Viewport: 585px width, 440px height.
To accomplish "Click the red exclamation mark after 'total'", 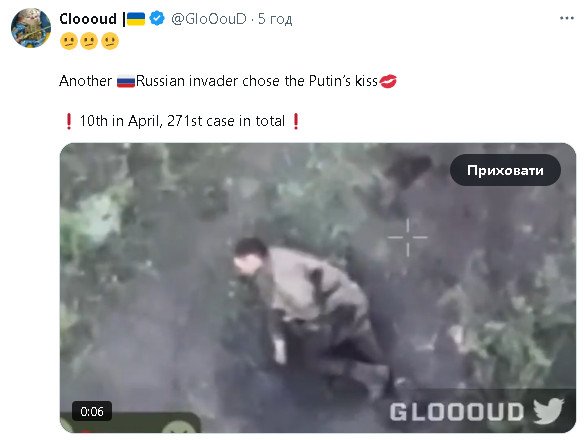I will click(x=296, y=121).
